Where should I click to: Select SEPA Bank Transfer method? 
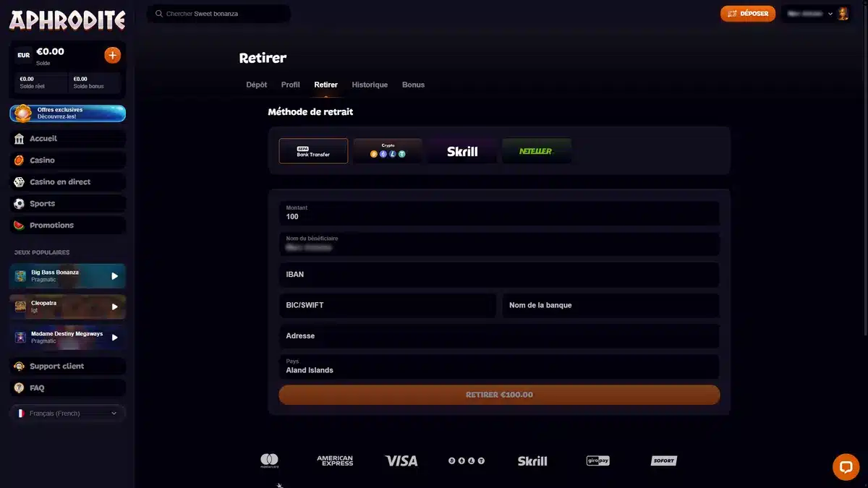click(313, 151)
